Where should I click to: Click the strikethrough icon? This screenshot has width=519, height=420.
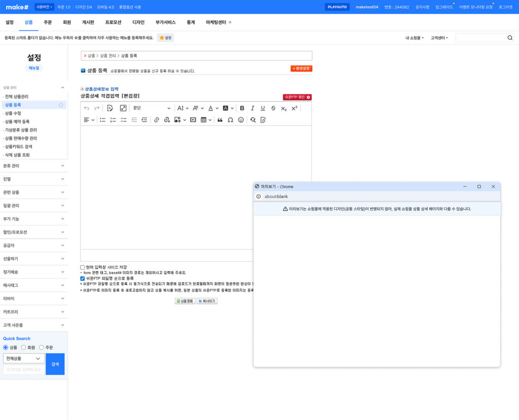click(273, 108)
